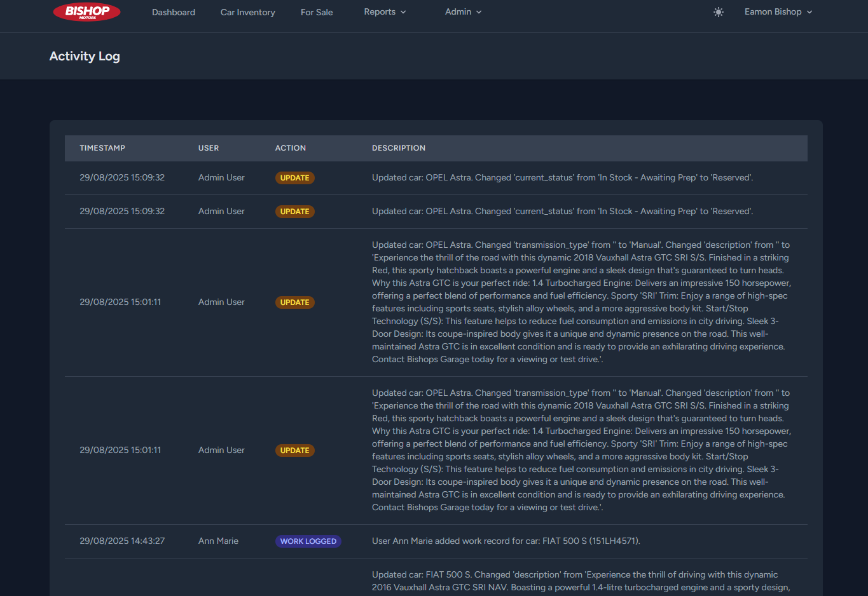This screenshot has height=596, width=868.
Task: Navigate to the Dashboard page
Action: click(173, 11)
